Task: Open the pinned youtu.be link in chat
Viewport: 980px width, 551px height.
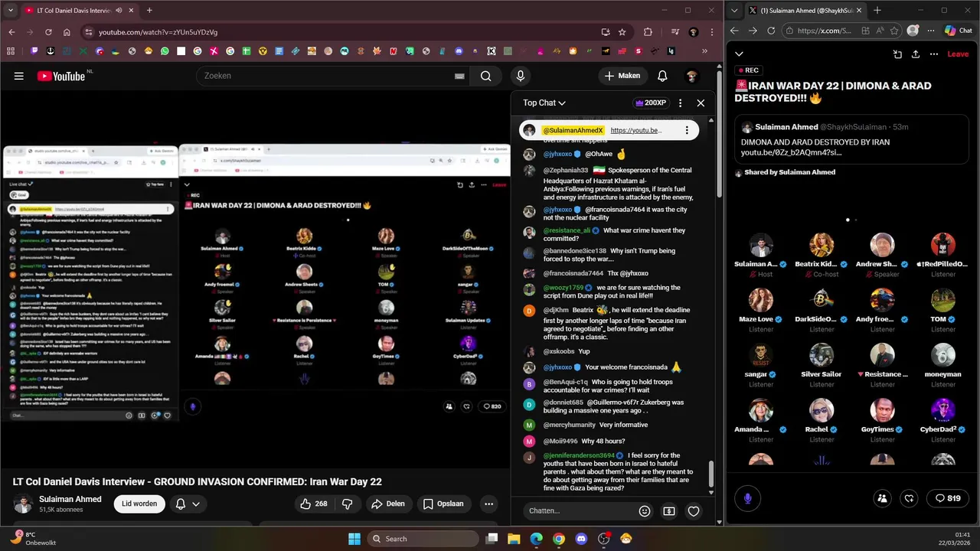Action: (x=636, y=130)
